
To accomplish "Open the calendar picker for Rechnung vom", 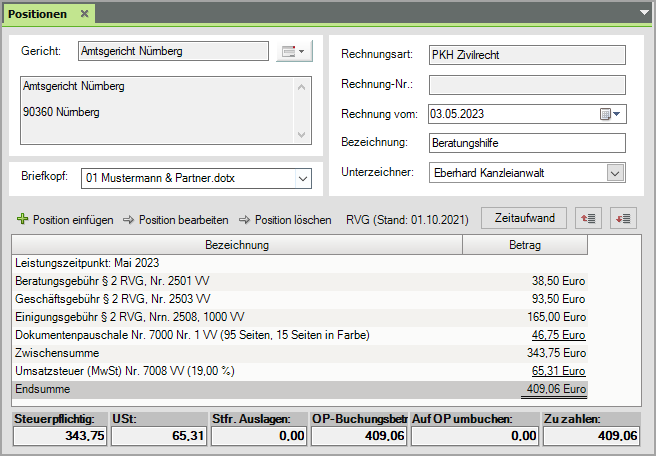I will point(610,114).
